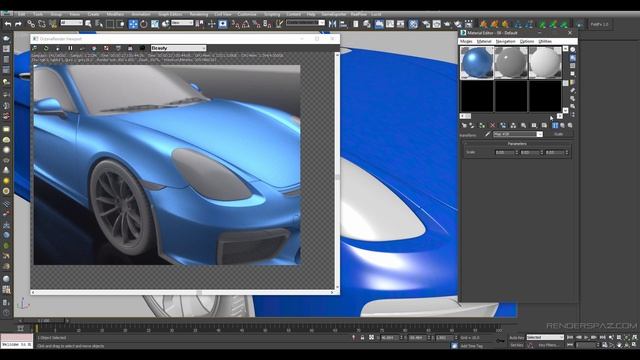This screenshot has height=360, width=640.
Task: Open the Beauty render pass dropdown
Action: [178, 48]
